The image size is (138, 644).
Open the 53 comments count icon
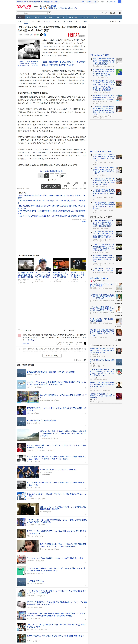click(32, 35)
